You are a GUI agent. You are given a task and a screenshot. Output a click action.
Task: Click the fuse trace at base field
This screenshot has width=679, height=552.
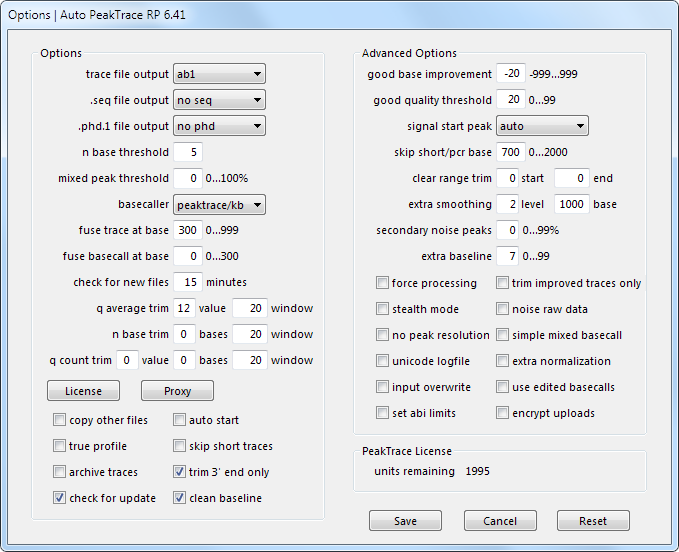point(188,230)
